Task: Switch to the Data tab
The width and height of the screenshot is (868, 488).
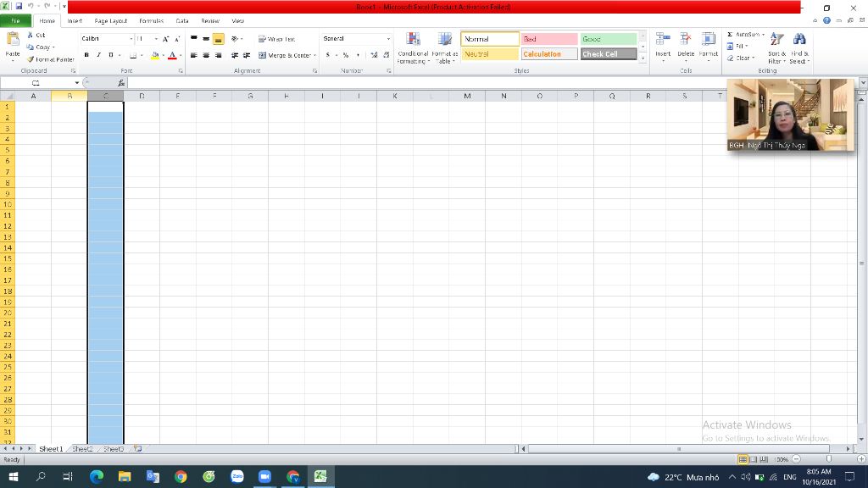Action: tap(182, 21)
